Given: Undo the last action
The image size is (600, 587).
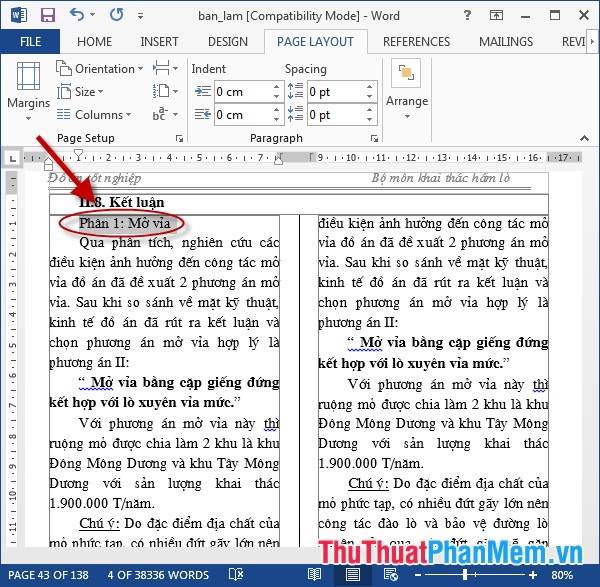Looking at the screenshot, I should pyautogui.click(x=77, y=15).
